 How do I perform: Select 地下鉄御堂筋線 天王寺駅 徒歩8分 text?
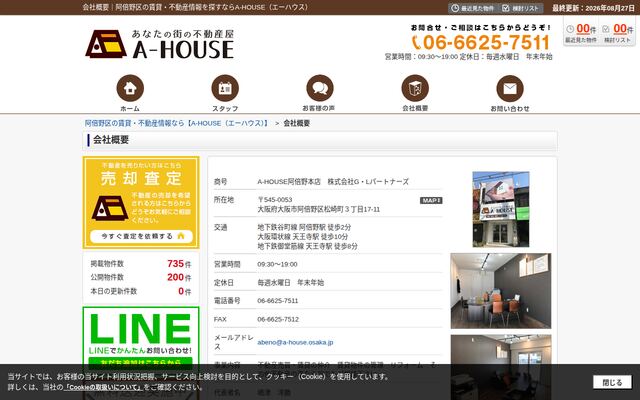click(x=307, y=247)
